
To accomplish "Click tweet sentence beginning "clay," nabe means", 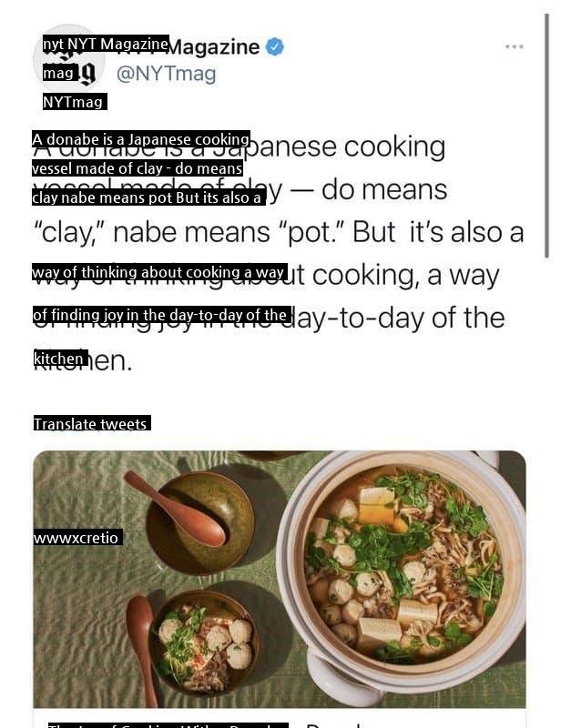I will tap(279, 232).
